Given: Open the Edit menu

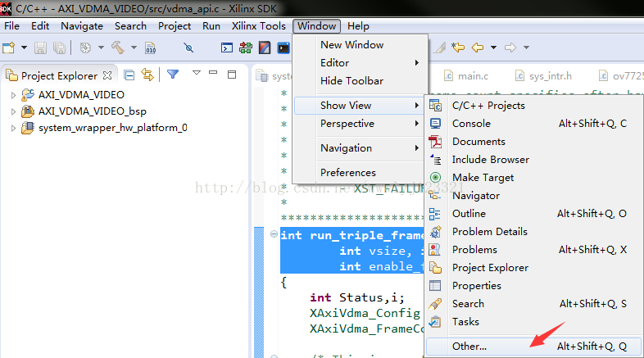Looking at the screenshot, I should 40,26.
